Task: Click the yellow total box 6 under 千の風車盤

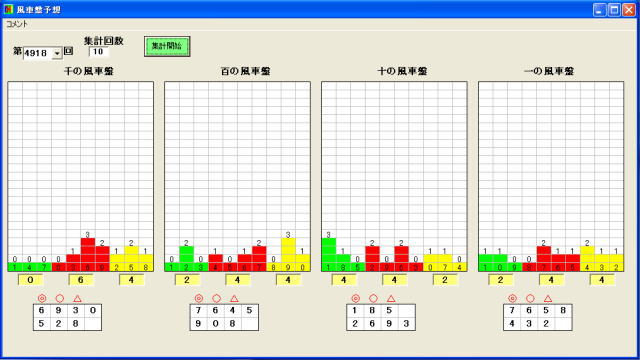Action: pyautogui.click(x=80, y=280)
